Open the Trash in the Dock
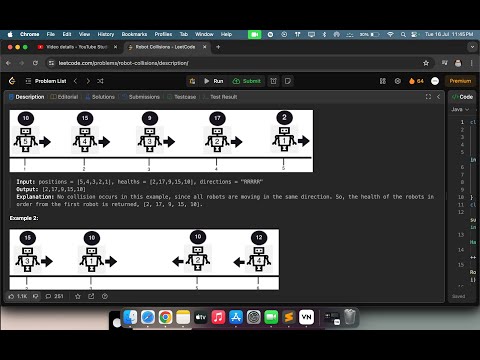480x360 pixels. click(x=350, y=317)
